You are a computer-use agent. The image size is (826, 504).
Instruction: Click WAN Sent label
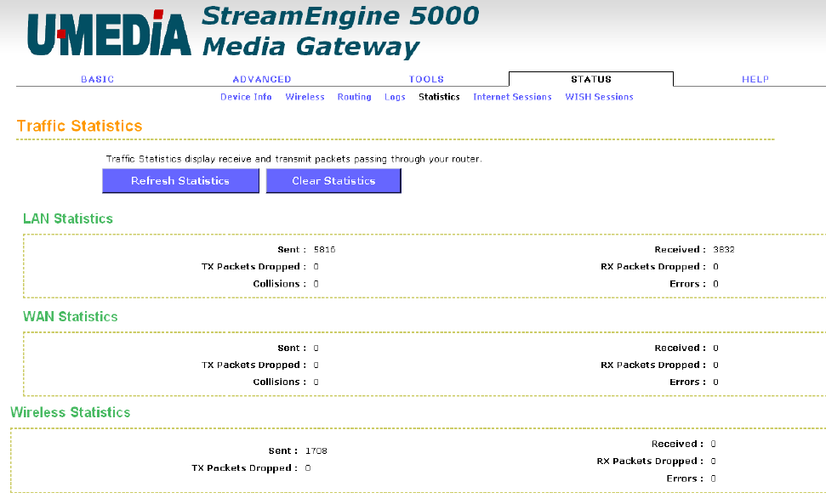click(292, 348)
